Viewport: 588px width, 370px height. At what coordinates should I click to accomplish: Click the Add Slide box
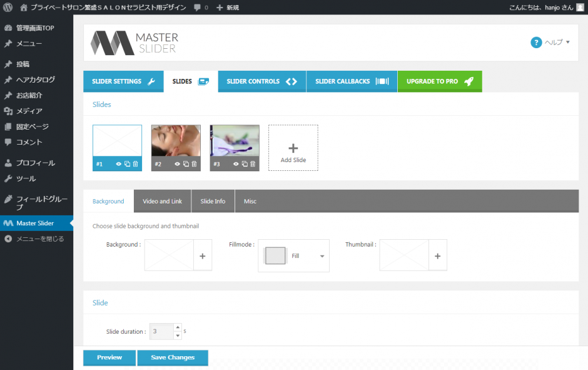tap(293, 148)
